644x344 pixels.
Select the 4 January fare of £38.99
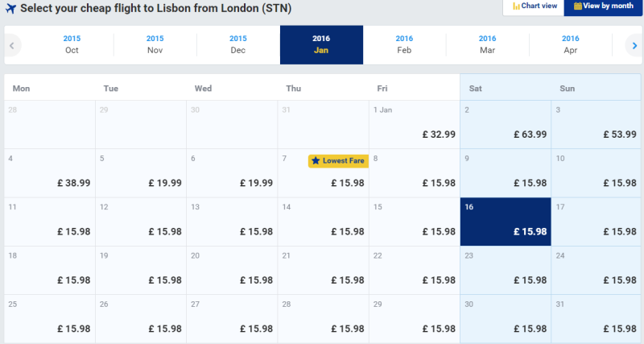pos(50,173)
